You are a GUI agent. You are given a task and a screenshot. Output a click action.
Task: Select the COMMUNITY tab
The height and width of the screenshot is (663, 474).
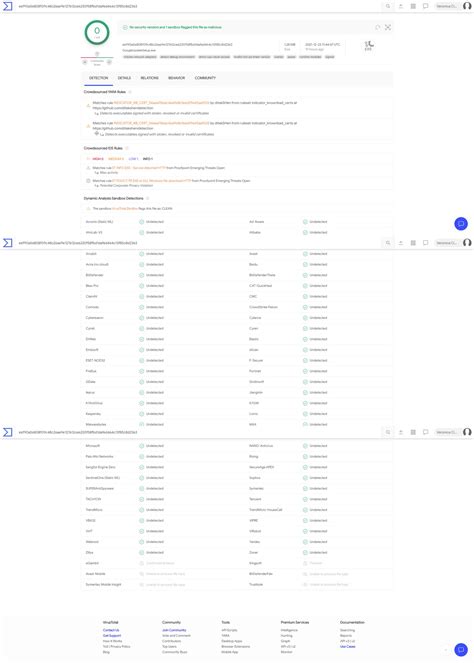(205, 78)
